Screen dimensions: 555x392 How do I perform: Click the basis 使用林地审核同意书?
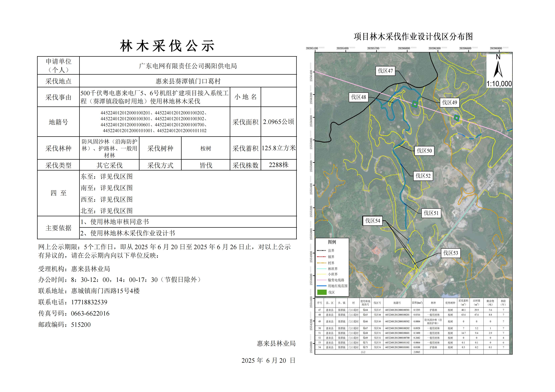pyautogui.click(x=120, y=222)
